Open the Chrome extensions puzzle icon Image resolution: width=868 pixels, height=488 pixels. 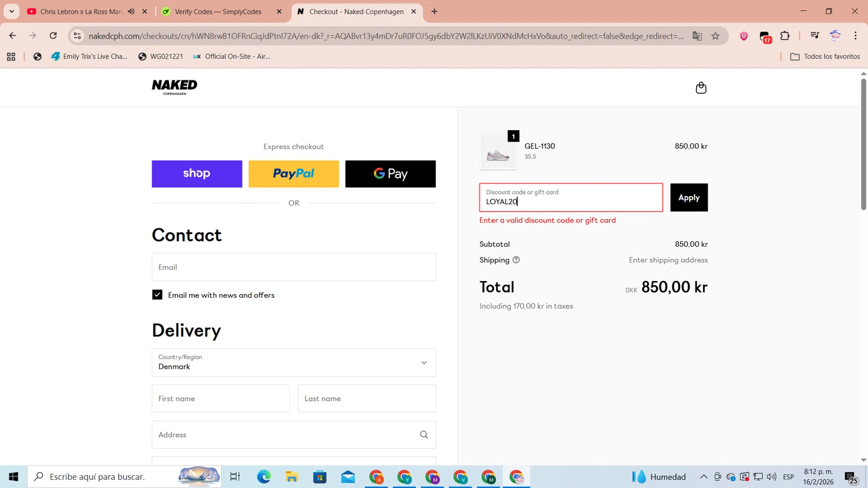785,36
